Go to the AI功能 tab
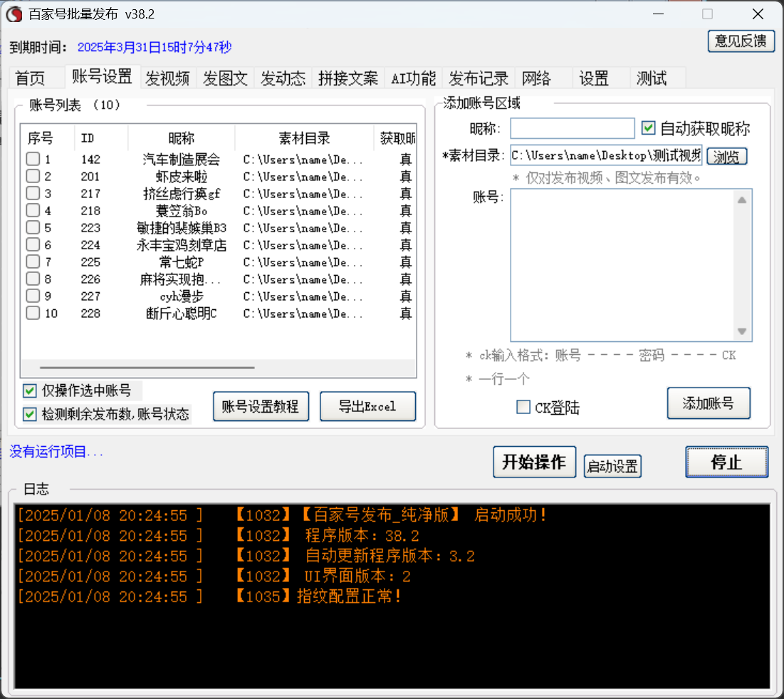The image size is (784, 699). click(x=414, y=78)
